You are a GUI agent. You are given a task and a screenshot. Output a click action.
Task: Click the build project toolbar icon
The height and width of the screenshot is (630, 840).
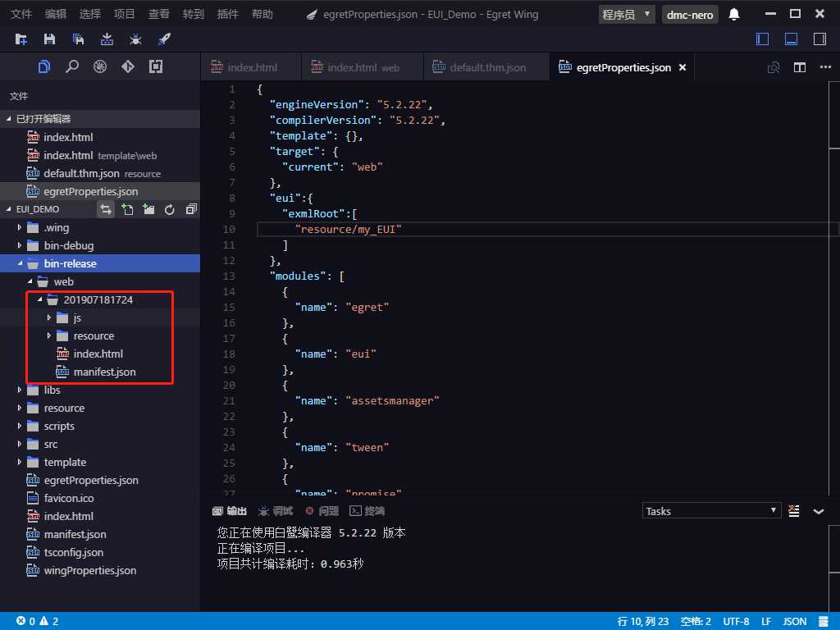coord(107,39)
